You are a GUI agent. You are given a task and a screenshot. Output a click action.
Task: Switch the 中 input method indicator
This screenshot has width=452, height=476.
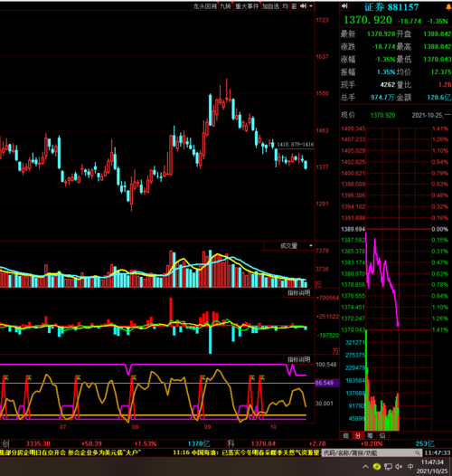click(x=410, y=467)
